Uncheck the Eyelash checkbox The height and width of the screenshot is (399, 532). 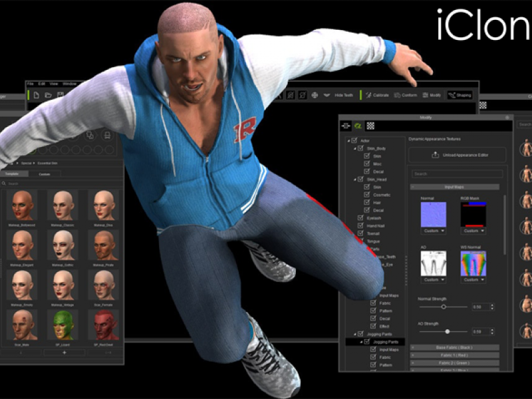click(361, 218)
